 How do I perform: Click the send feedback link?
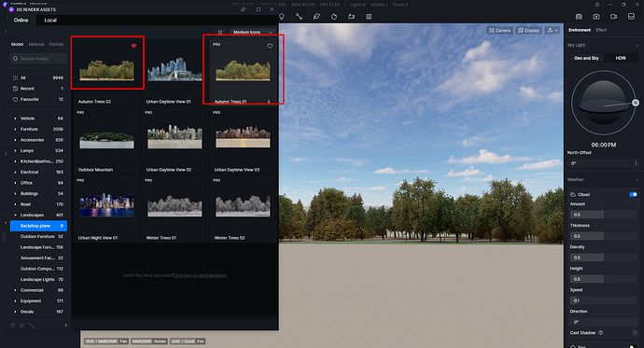click(x=201, y=275)
